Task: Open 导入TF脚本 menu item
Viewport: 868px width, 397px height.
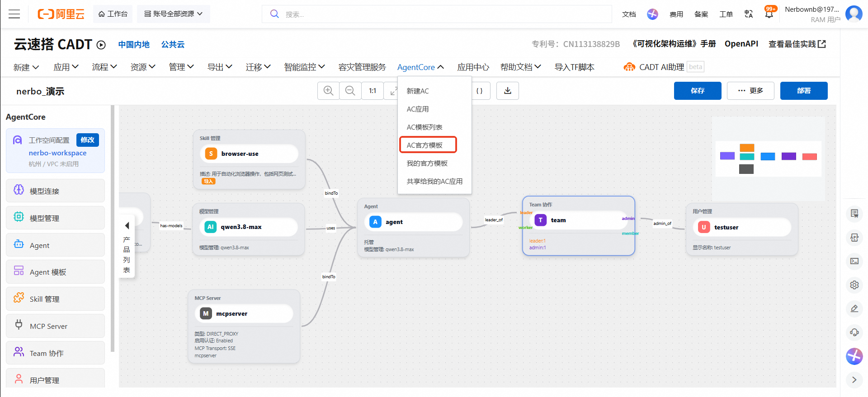Action: pos(575,67)
